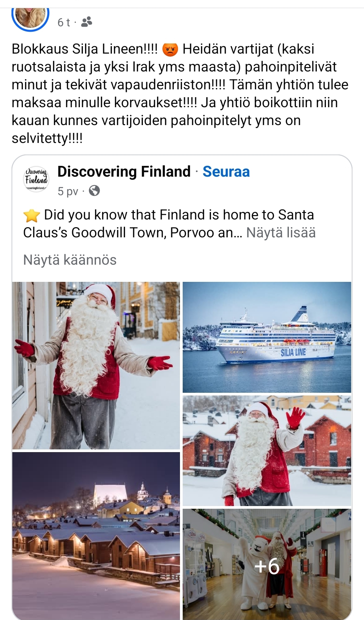The height and width of the screenshot is (620, 364).
Task: Open the waving Santa photo
Action: (x=267, y=450)
